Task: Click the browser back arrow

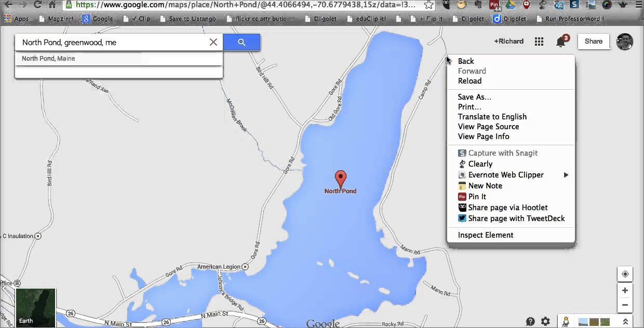Action: pos(8,5)
